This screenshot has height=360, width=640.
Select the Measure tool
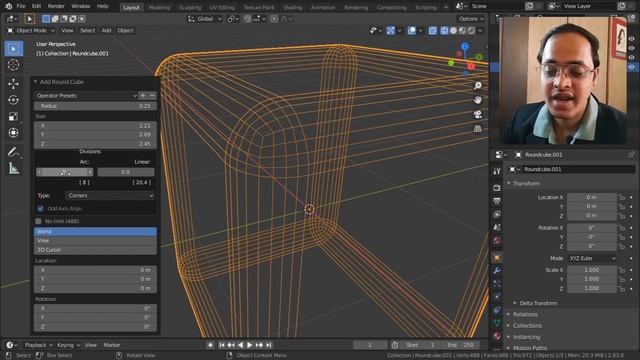[x=13, y=168]
